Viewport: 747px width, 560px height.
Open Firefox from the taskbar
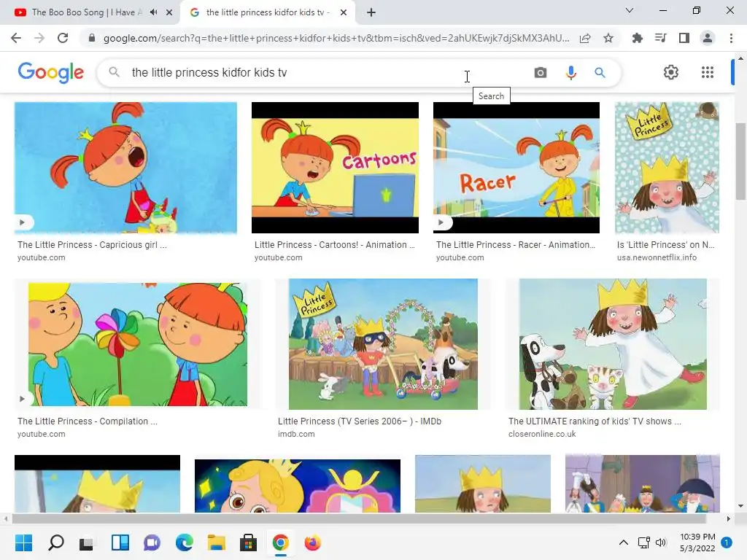(312, 542)
